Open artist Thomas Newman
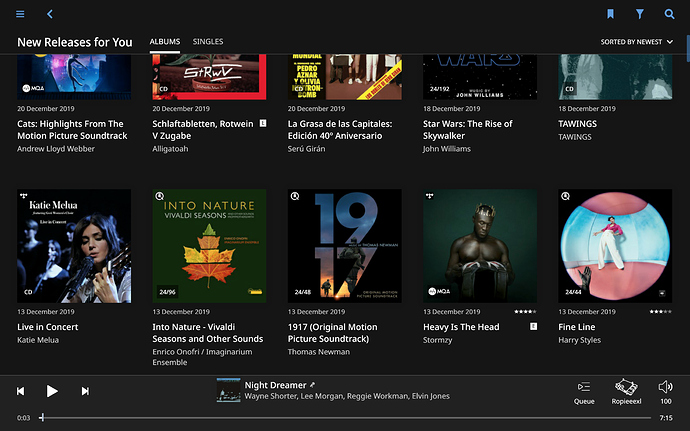The image size is (690, 431). pyautogui.click(x=319, y=352)
